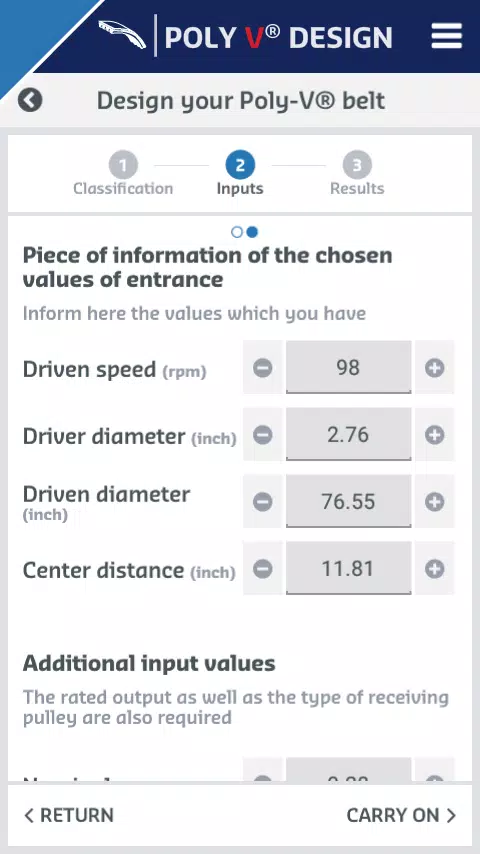Focus the Center distance value field
The height and width of the screenshot is (854, 480).
click(x=349, y=568)
